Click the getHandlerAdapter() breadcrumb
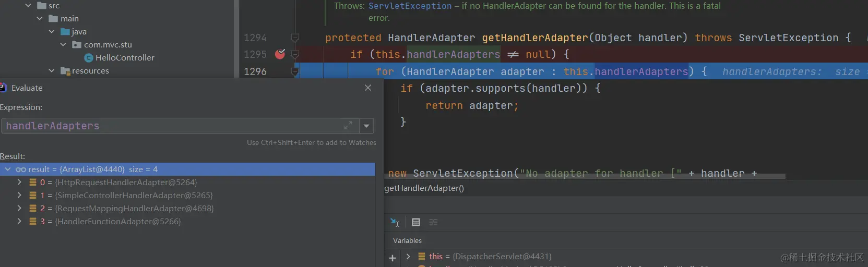 (x=424, y=188)
